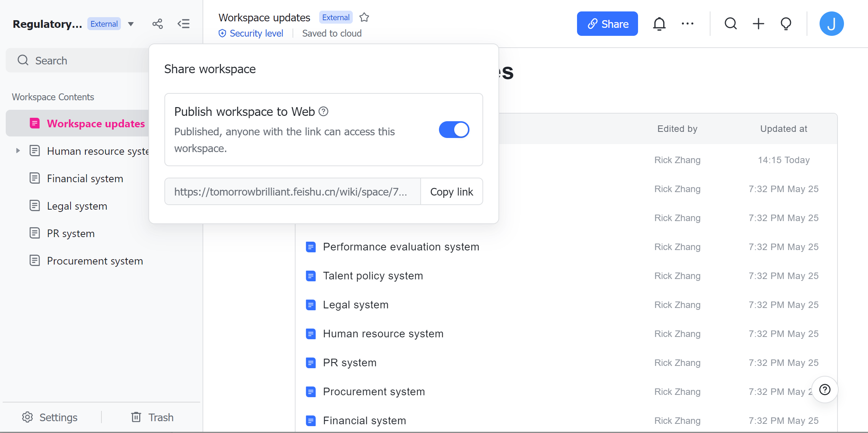This screenshot has height=433, width=868.
Task: Open the Trash at the sidebar bottom
Action: coord(152,417)
